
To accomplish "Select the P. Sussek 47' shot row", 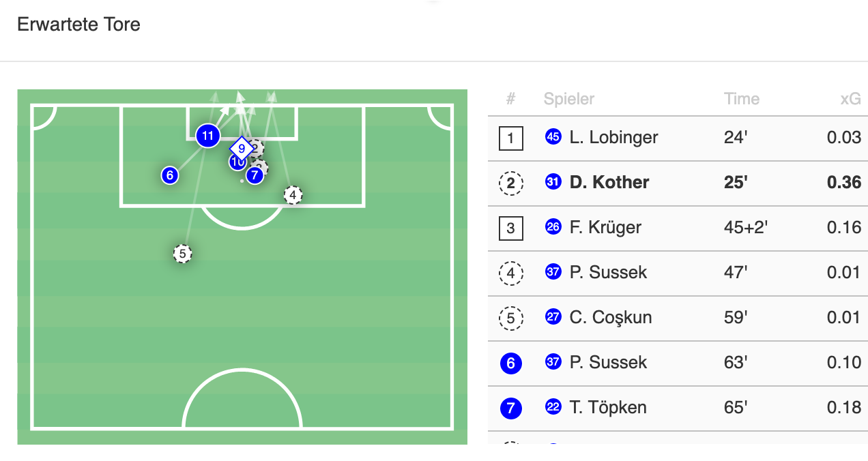I will pos(608,273).
